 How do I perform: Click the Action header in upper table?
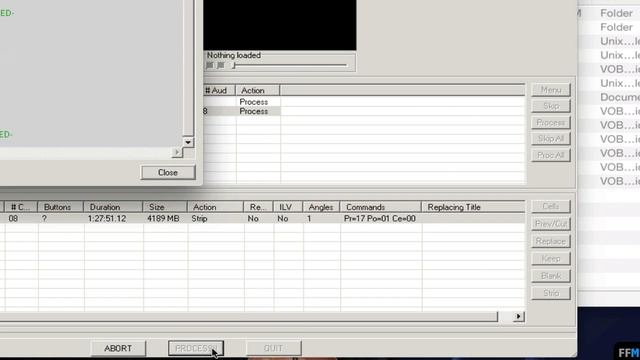click(258, 90)
